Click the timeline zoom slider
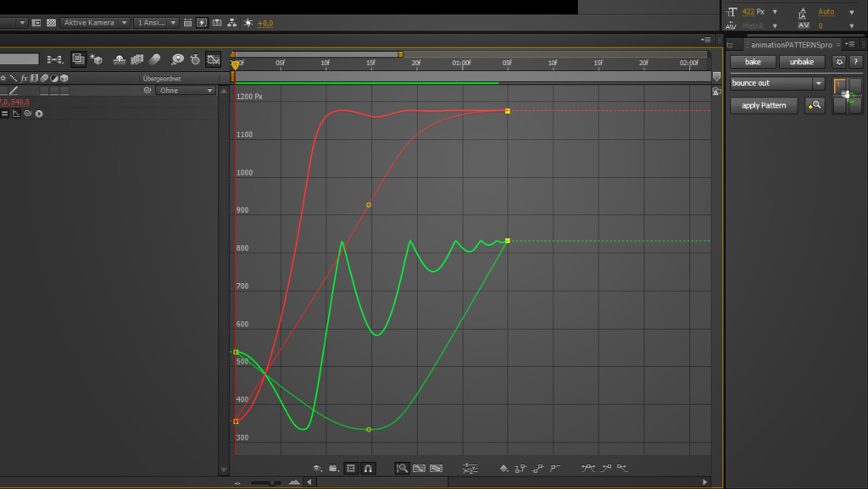 coord(272,482)
